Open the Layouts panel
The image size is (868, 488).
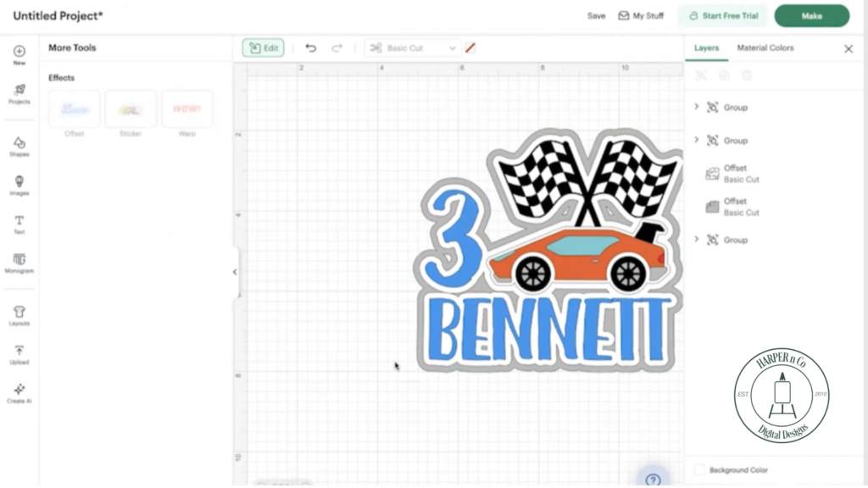tap(19, 315)
